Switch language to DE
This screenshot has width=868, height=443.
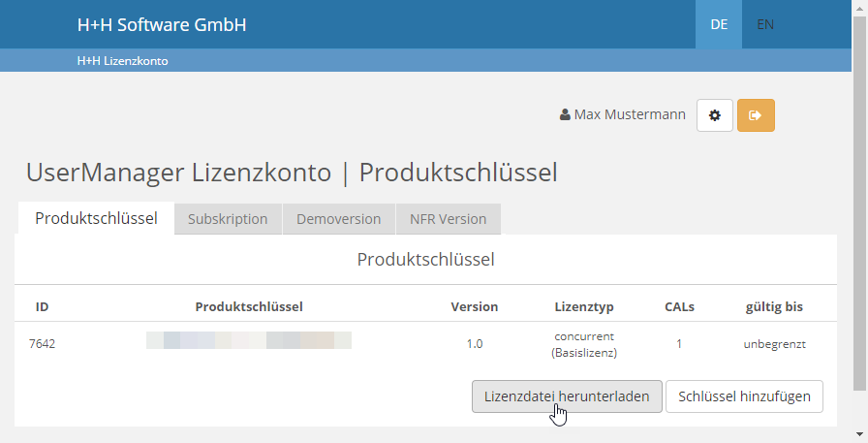click(x=719, y=24)
